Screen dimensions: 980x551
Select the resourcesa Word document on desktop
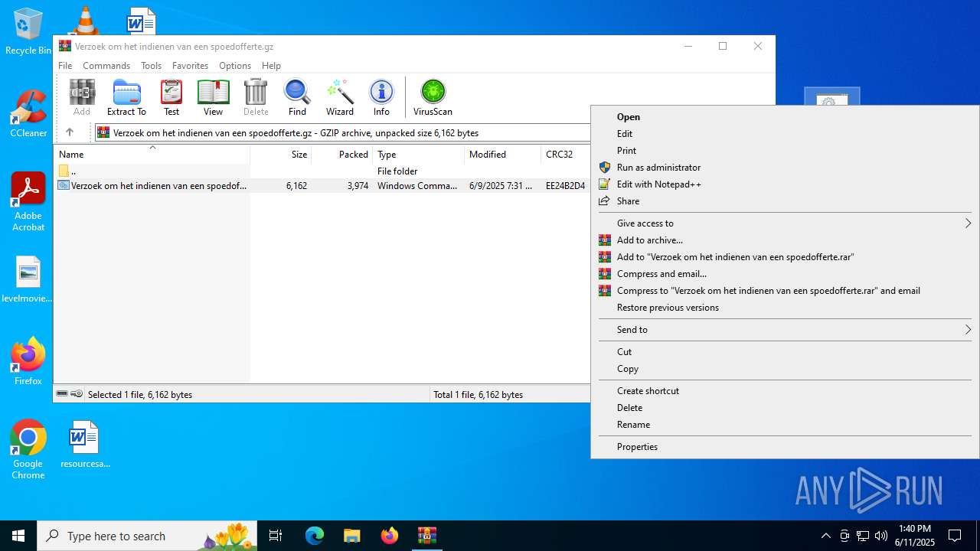coord(85,445)
